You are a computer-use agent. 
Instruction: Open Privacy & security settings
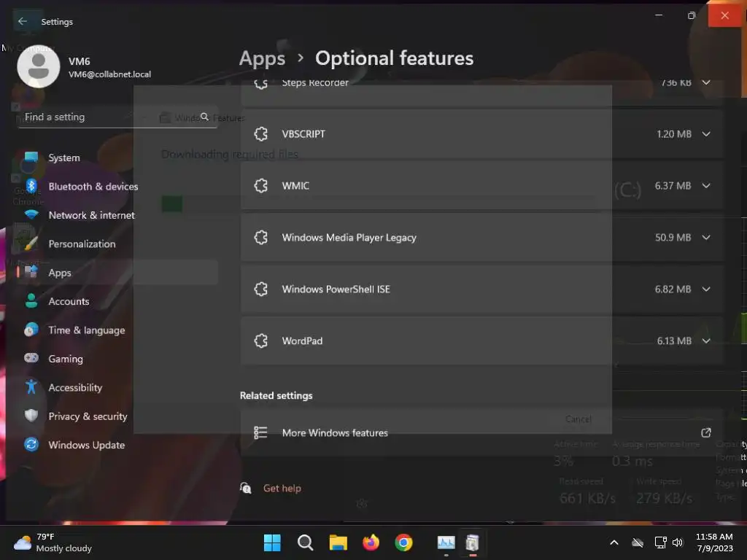(x=117, y=416)
